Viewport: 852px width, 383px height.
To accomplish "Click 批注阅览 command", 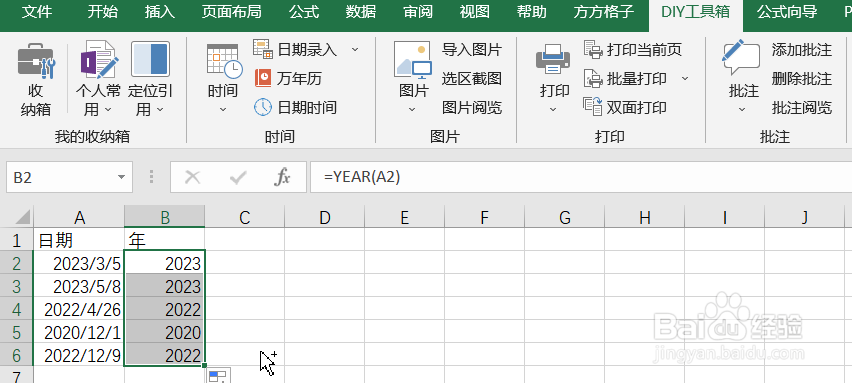I will (801, 107).
